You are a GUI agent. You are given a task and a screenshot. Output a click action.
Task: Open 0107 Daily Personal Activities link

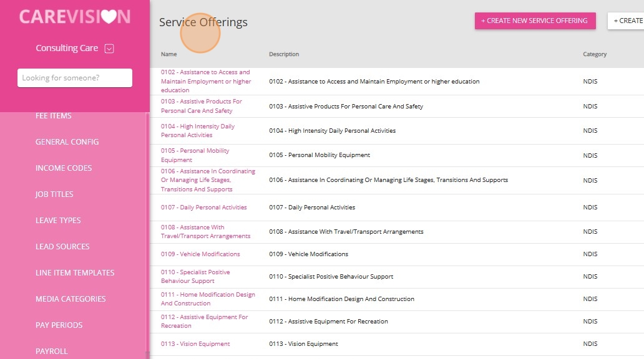click(203, 207)
